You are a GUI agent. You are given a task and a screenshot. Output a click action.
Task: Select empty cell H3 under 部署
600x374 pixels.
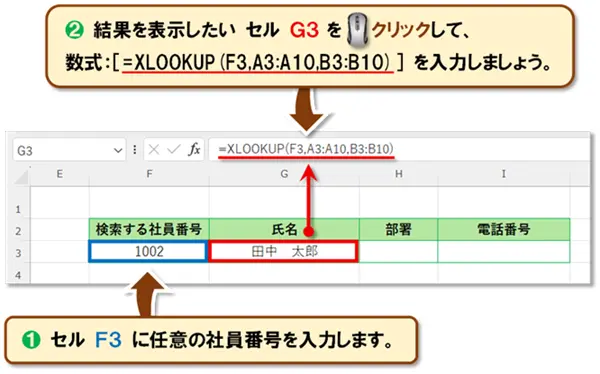(399, 252)
